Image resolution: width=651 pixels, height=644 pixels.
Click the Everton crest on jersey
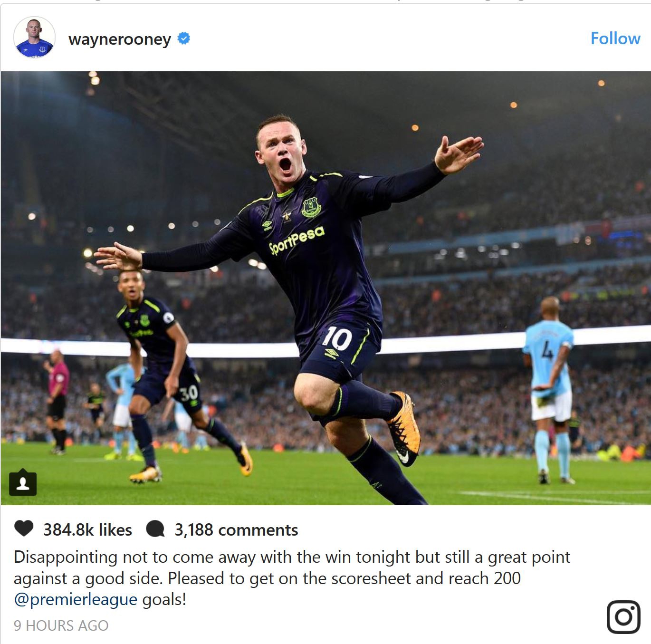(x=311, y=208)
